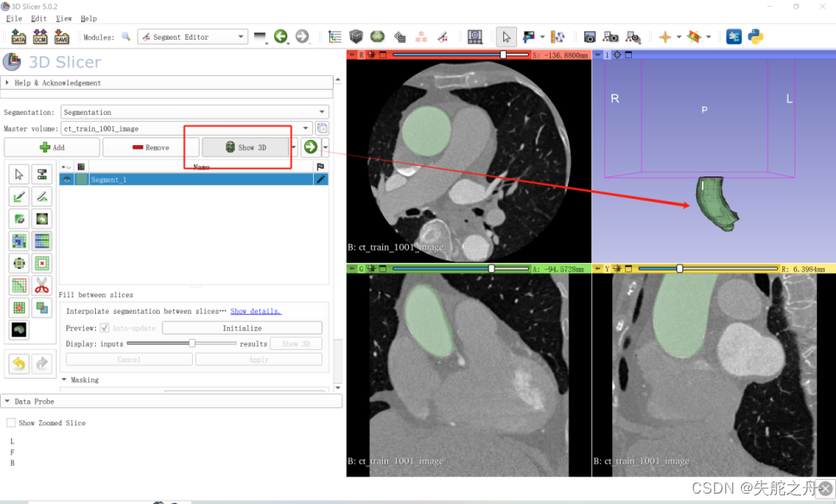836x504 pixels.
Task: Expand the Masking section
Action: coord(86,379)
